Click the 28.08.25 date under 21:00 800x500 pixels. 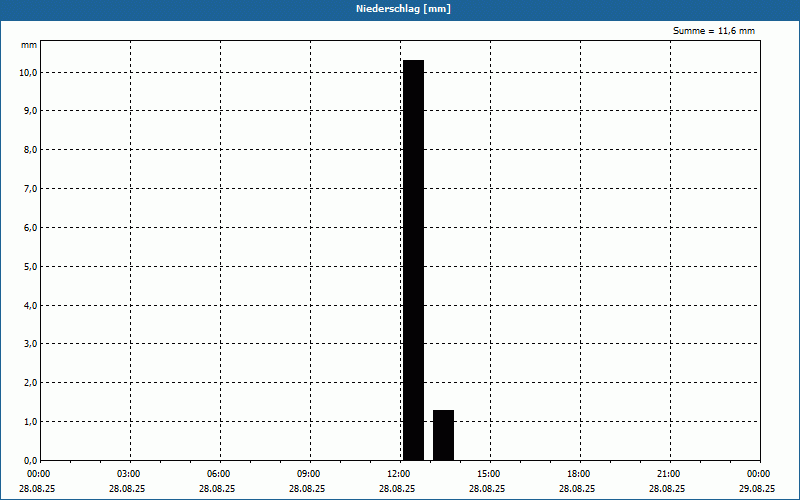[x=667, y=489]
